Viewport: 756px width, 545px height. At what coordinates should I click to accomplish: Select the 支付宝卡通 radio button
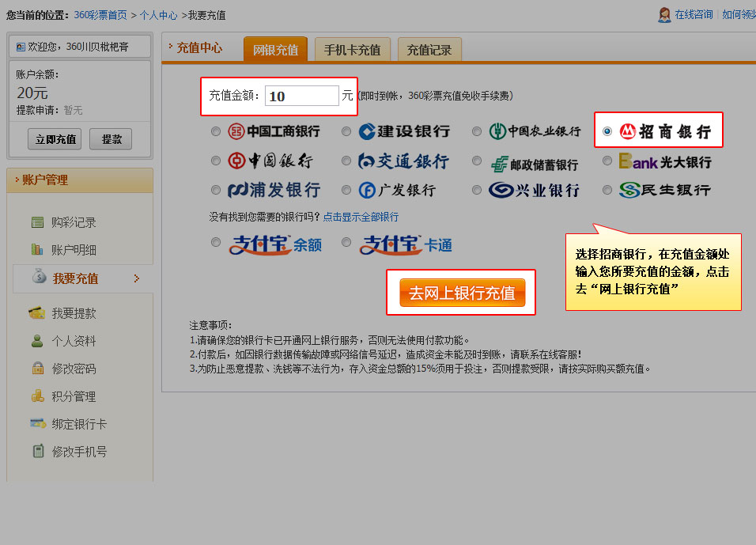(x=346, y=241)
